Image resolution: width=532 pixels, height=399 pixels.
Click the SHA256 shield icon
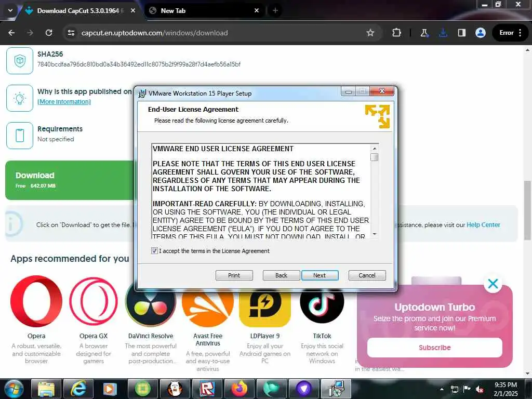(20, 61)
